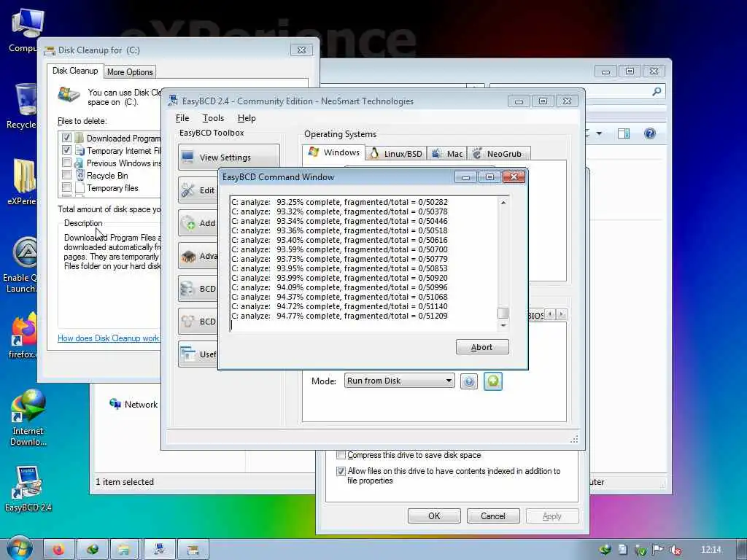
Task: Check the Recycle Bin cleanup checkbox
Action: coord(66,175)
